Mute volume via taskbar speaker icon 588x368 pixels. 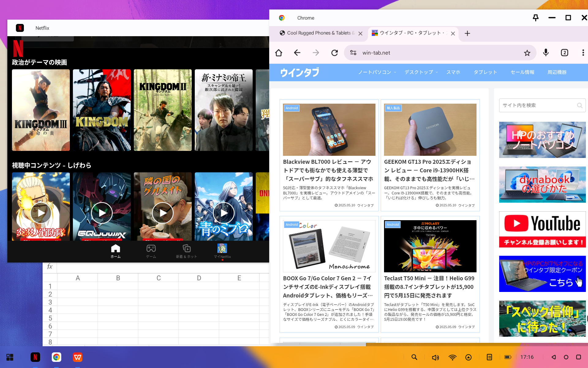click(435, 357)
